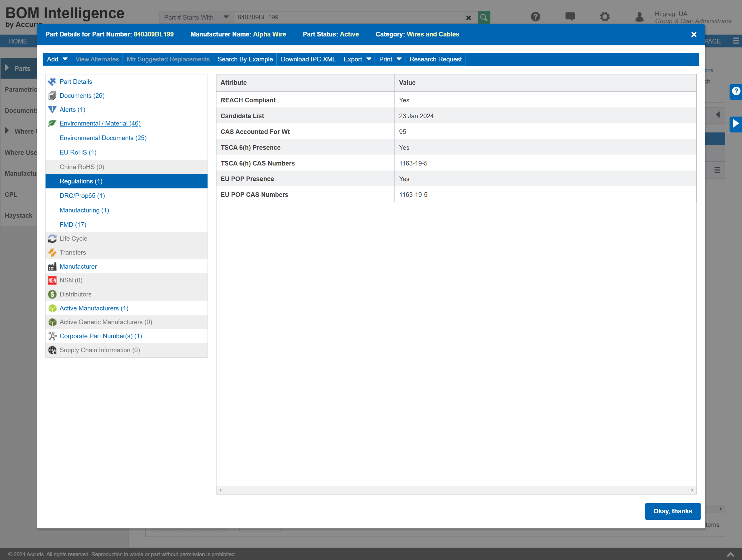The height and width of the screenshot is (560, 742).
Task: Expand the Parts sidebar section
Action: [7, 68]
